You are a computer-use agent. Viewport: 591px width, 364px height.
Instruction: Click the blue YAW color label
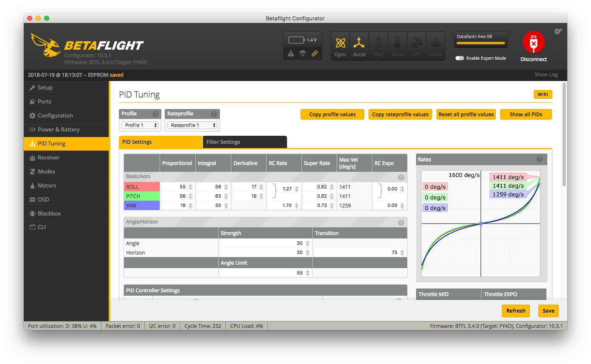[x=142, y=206]
